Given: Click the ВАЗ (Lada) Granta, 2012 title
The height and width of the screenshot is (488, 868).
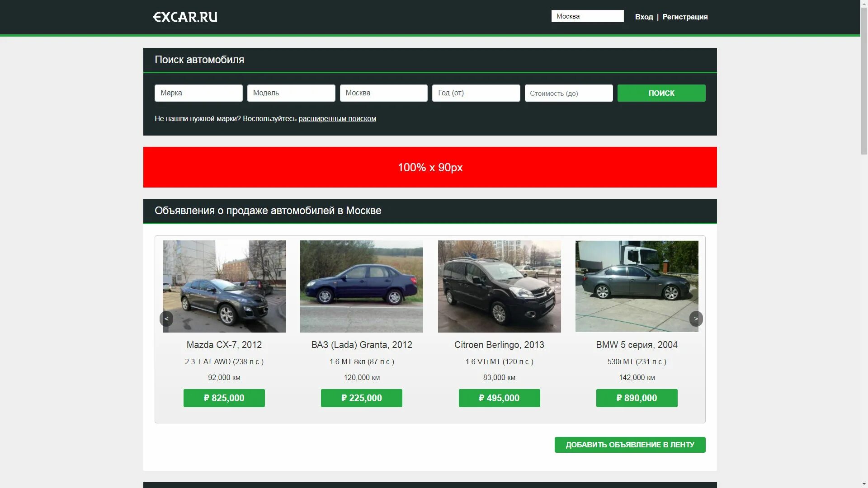Looking at the screenshot, I should [x=362, y=345].
